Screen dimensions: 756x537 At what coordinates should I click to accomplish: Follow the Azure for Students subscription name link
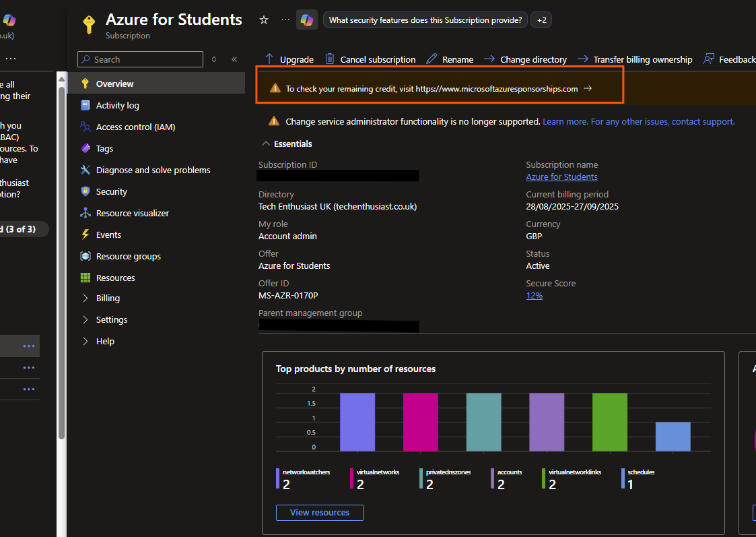pyautogui.click(x=561, y=177)
